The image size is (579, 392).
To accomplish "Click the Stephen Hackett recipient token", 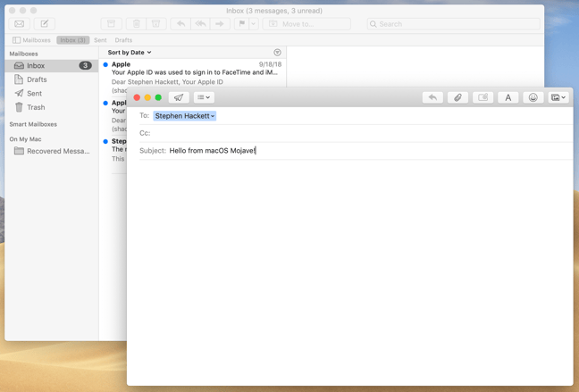I will click(185, 116).
